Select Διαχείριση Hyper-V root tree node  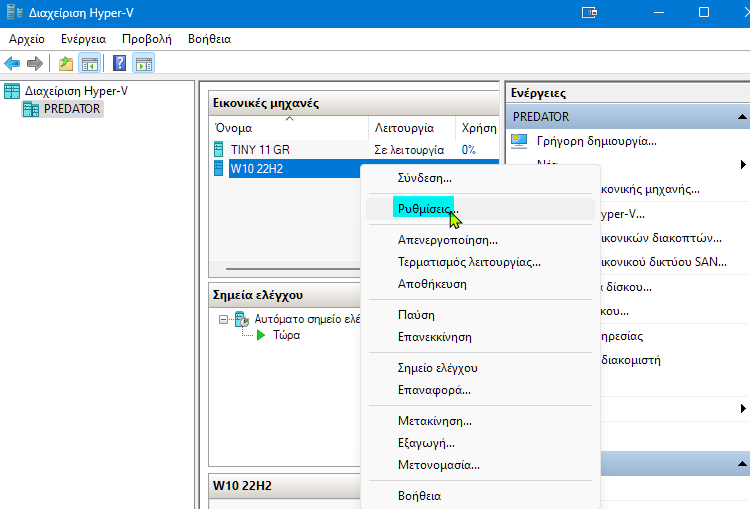coord(77,91)
